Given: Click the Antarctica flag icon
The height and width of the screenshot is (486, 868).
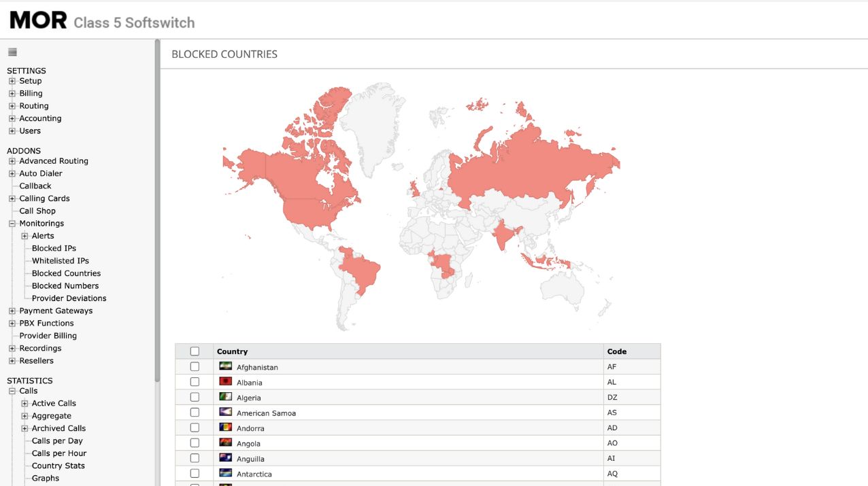Looking at the screenshot, I should point(225,474).
